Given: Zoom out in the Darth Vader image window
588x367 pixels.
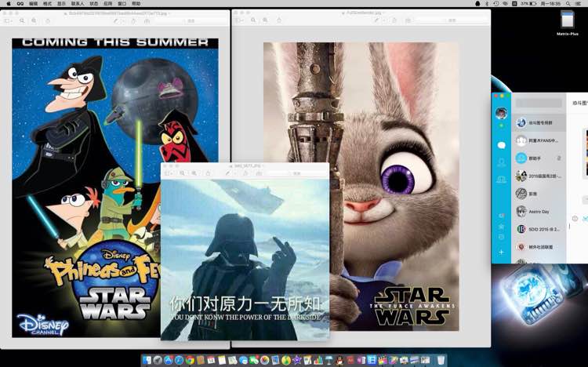Looking at the screenshot, I should click(182, 173).
